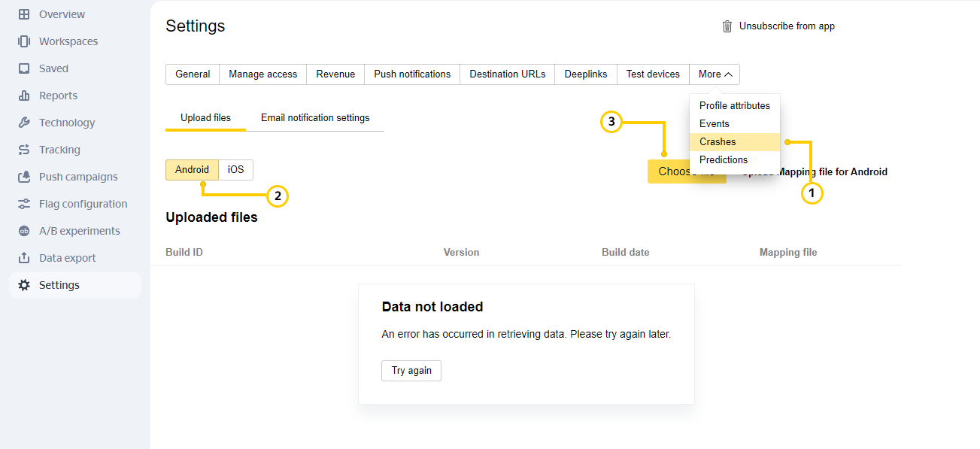Click the Overview grid icon in sidebar
Screen dimensions: 980x449
(x=24, y=14)
